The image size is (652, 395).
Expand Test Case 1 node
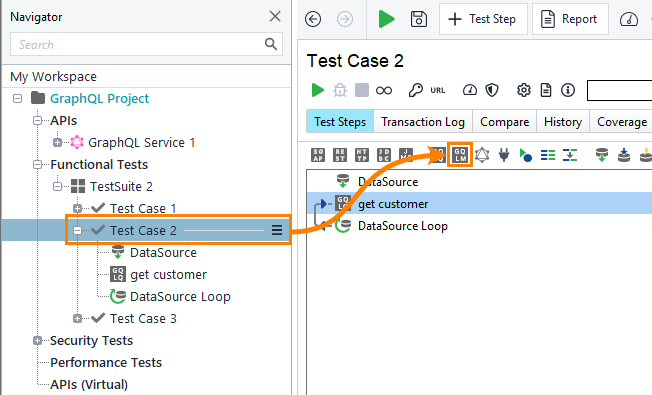pyautogui.click(x=77, y=208)
